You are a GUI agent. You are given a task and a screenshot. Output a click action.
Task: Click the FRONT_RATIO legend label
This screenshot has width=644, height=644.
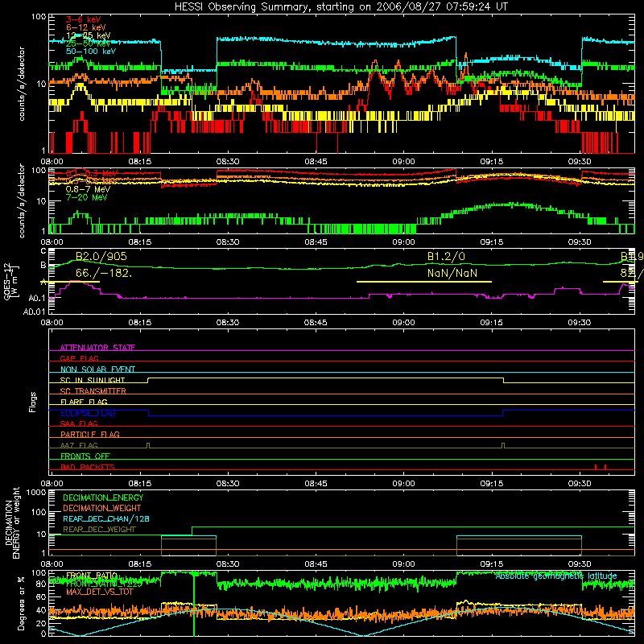tap(92, 576)
